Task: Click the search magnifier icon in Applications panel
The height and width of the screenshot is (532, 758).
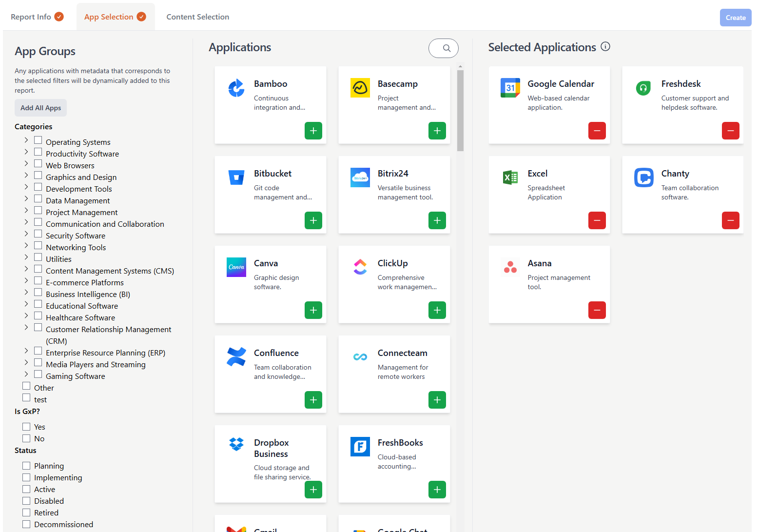Action: [444, 48]
